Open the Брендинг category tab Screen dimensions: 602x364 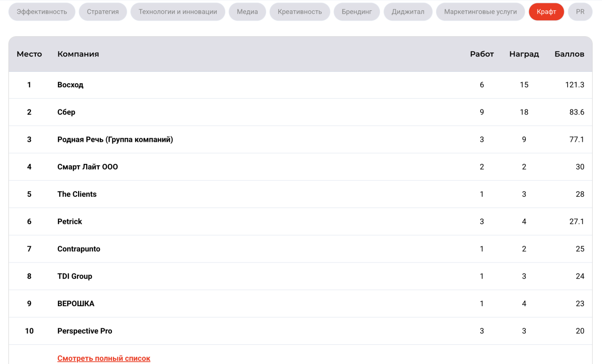357,12
